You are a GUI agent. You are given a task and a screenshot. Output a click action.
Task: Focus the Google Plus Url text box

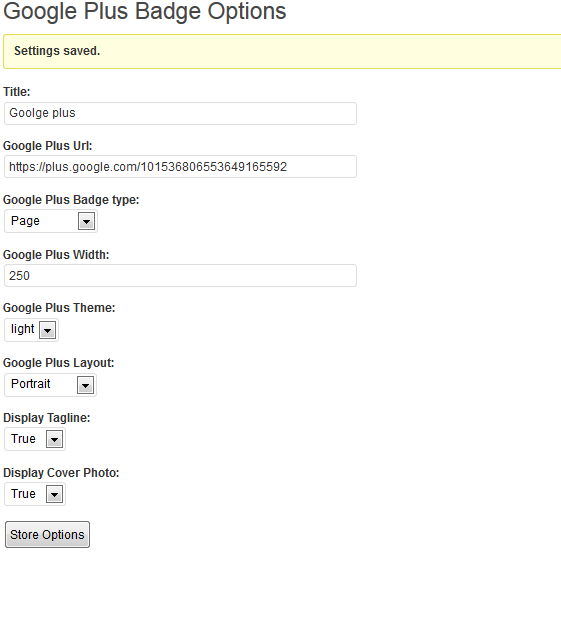[180, 167]
